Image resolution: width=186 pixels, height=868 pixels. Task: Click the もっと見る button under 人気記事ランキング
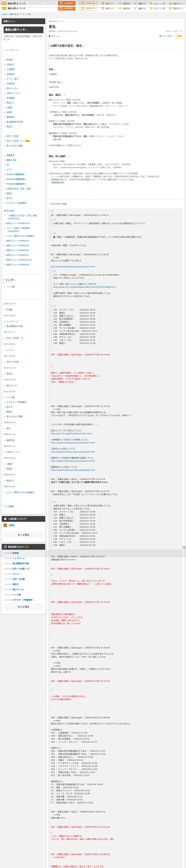(x=23, y=535)
